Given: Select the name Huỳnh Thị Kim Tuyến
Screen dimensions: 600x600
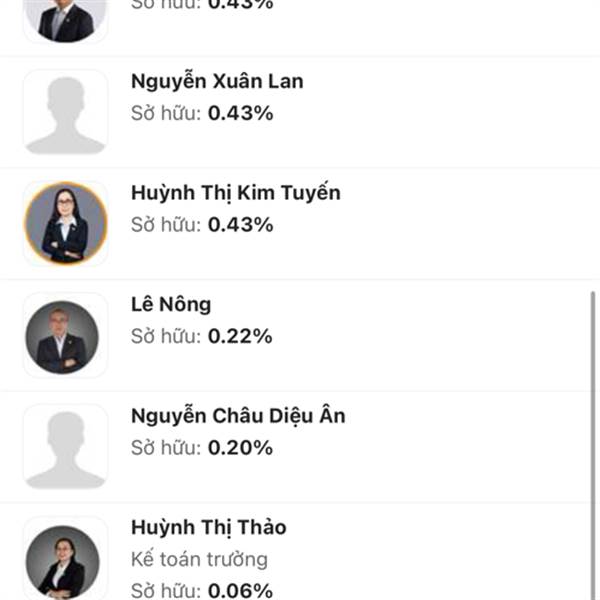Looking at the screenshot, I should (236, 193).
